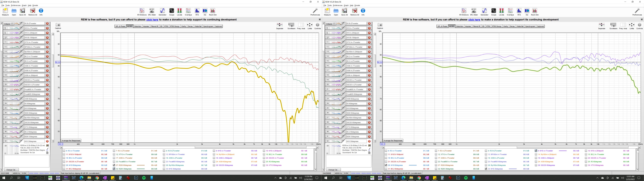Open Info panel icon in left window
Screen dimensions: 644x181
41,11
